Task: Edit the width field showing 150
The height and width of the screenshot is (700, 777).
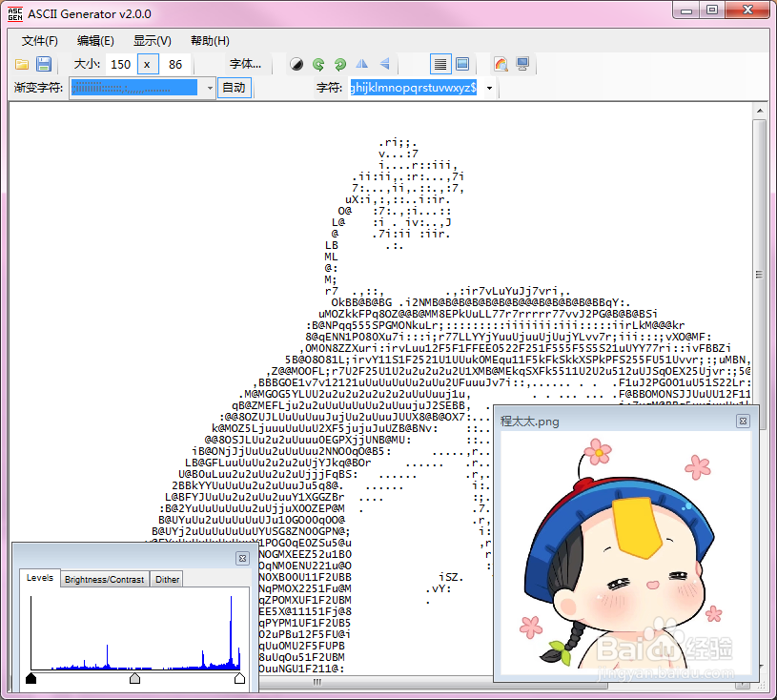Action: tap(120, 65)
